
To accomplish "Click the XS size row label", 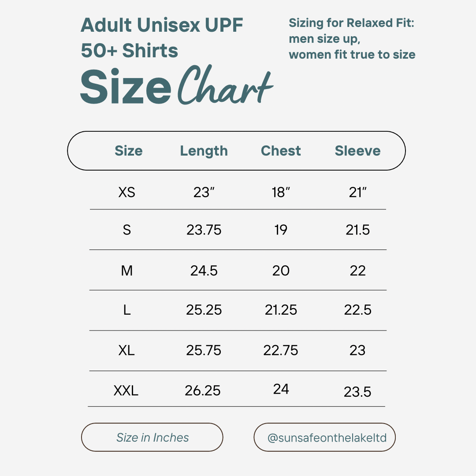I will (127, 192).
